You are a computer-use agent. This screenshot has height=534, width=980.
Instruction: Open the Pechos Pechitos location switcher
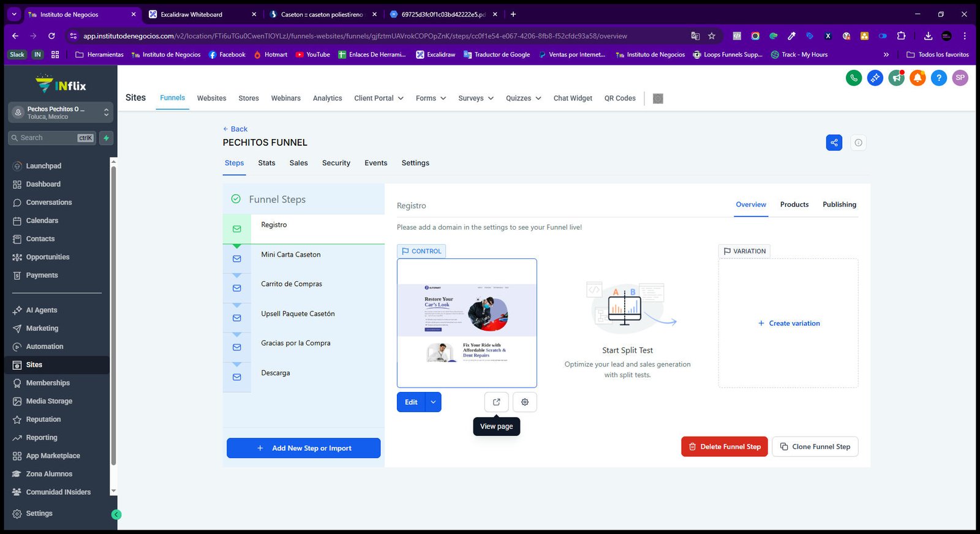point(61,113)
